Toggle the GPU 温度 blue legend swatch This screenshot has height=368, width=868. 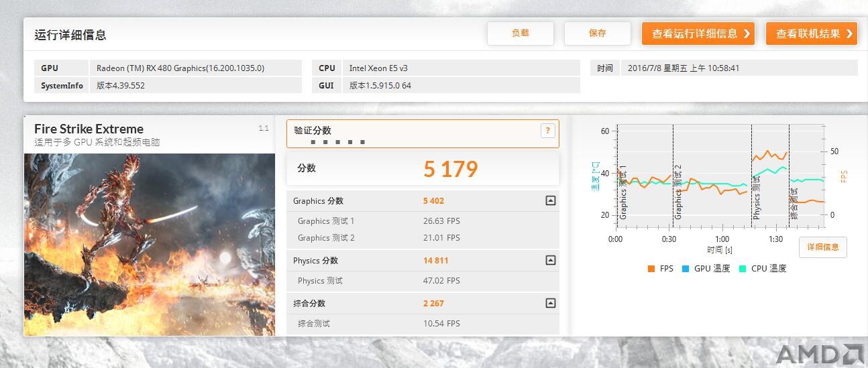[x=686, y=269]
